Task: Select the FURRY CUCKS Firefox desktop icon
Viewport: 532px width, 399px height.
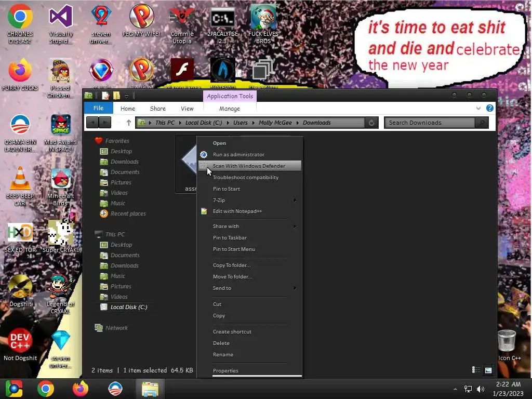Action: 20,75
